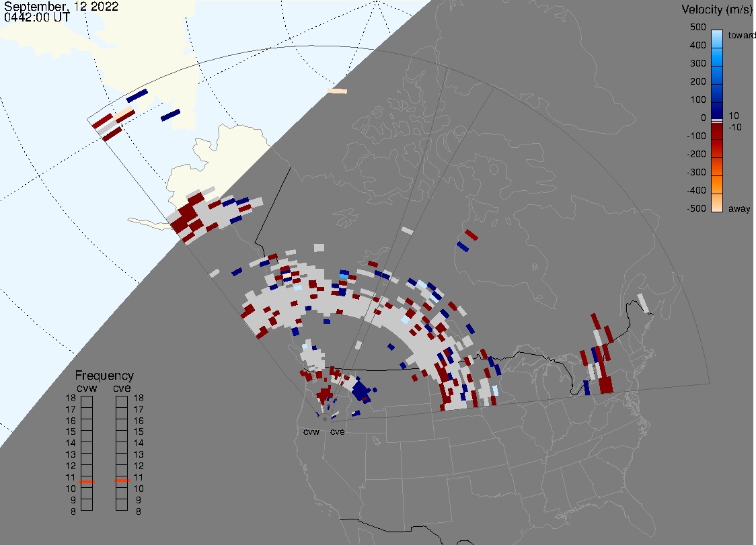Pick the peach bottom band of velocity bar
Image resolution: width=756 pixels, height=545 pixels.
pos(717,203)
